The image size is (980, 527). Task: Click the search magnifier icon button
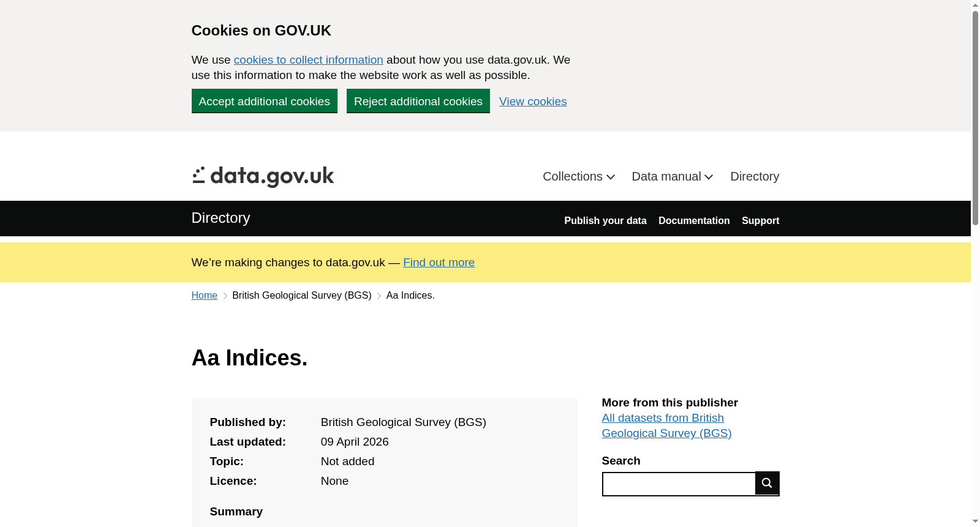coord(767,483)
